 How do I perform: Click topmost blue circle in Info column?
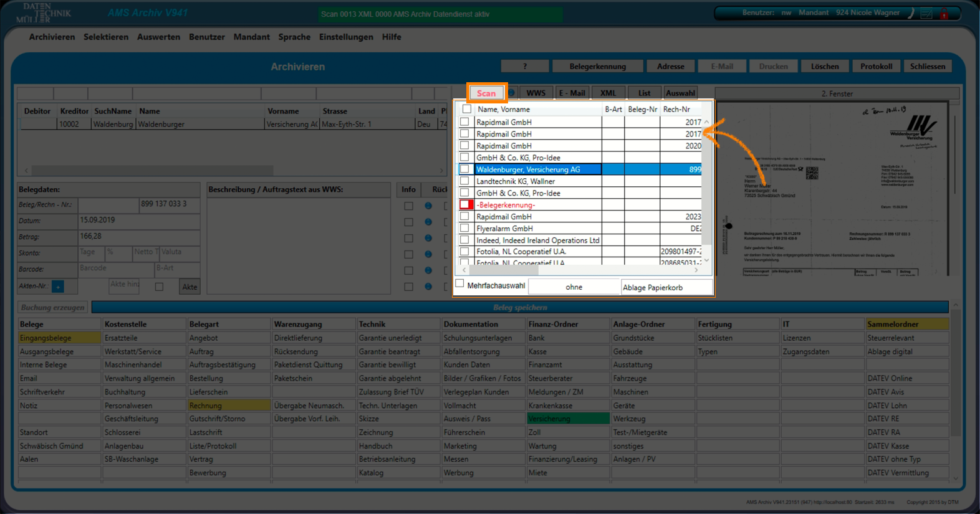pos(428,206)
